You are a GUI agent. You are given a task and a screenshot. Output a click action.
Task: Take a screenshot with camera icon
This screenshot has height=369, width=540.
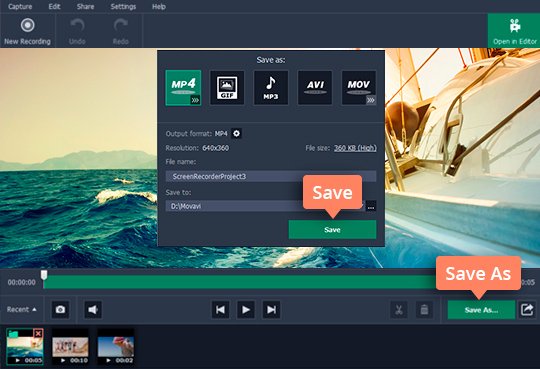coord(60,309)
